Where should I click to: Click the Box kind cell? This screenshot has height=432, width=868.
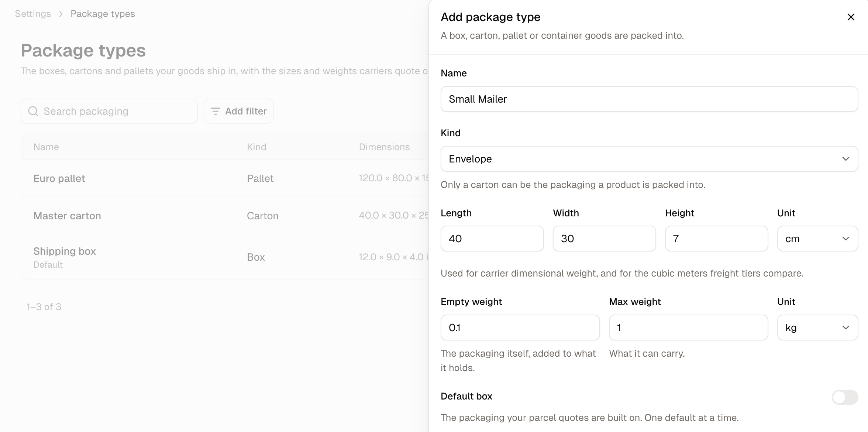256,257
